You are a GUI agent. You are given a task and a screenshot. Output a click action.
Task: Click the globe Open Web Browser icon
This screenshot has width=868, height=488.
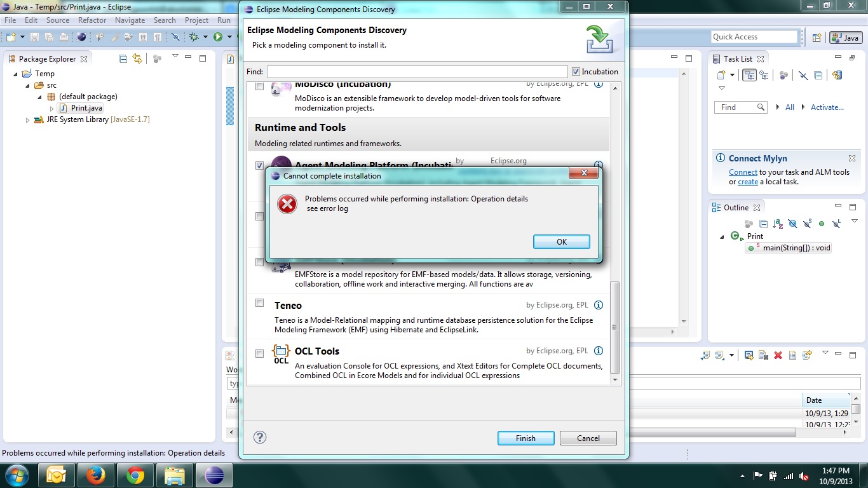click(81, 37)
